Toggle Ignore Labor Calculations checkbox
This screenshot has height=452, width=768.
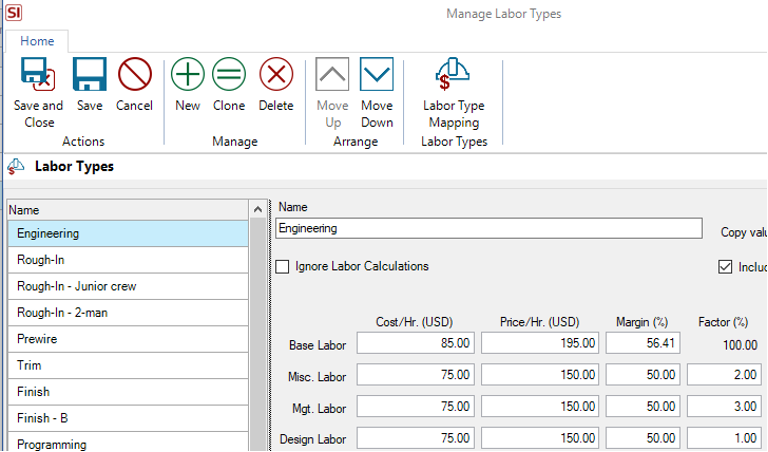(x=282, y=267)
